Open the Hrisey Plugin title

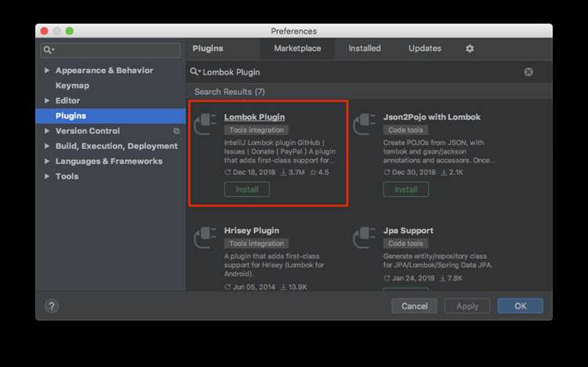coord(252,231)
